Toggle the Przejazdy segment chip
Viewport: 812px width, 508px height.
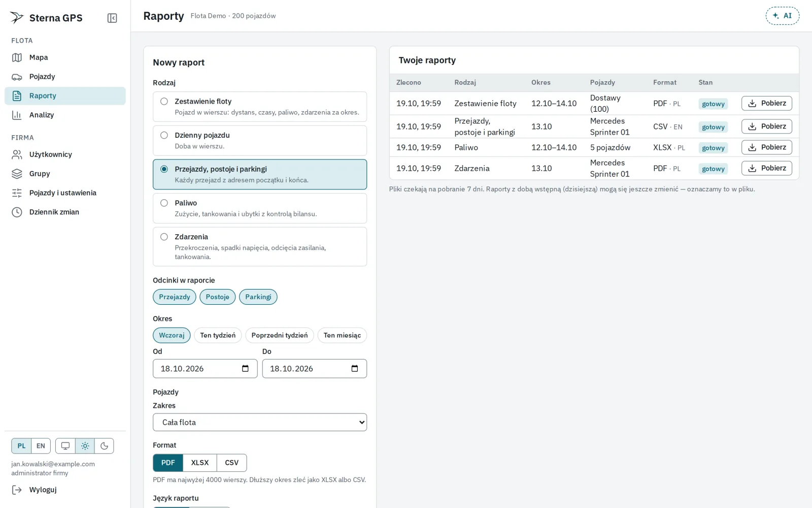pyautogui.click(x=175, y=297)
